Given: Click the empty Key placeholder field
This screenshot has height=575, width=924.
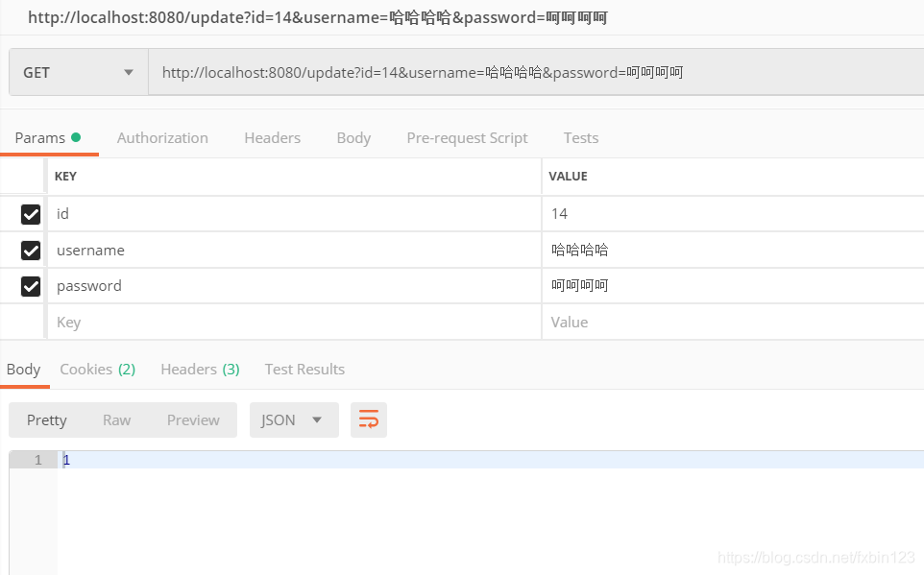Looking at the screenshot, I should (294, 323).
